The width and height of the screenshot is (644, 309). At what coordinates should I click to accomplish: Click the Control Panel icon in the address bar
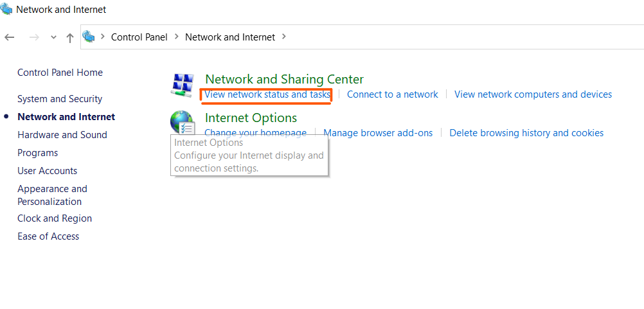pos(89,37)
